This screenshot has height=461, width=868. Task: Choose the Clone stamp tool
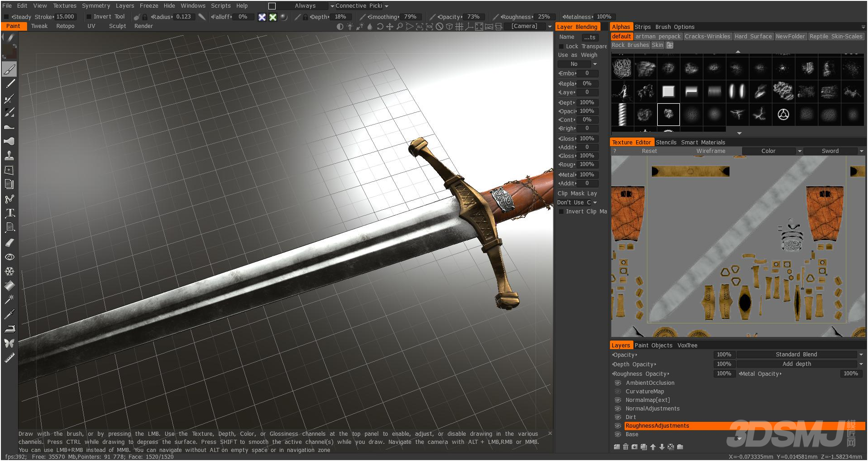[x=9, y=156]
